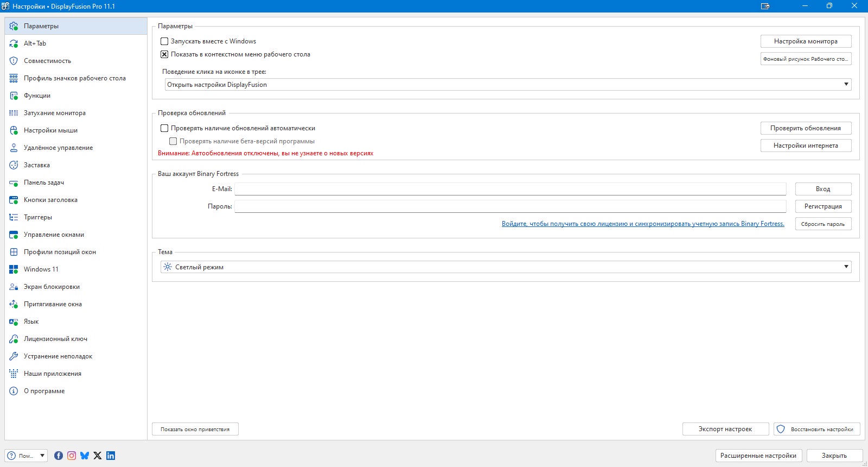The height and width of the screenshot is (467, 868).
Task: Enable Запускать вместе с Windows checkbox
Action: (x=164, y=41)
